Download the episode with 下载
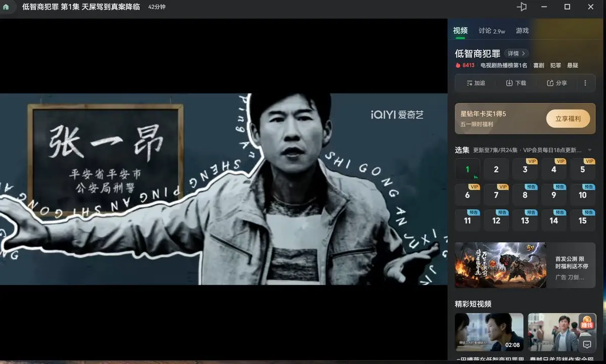The image size is (606, 364). point(516,83)
